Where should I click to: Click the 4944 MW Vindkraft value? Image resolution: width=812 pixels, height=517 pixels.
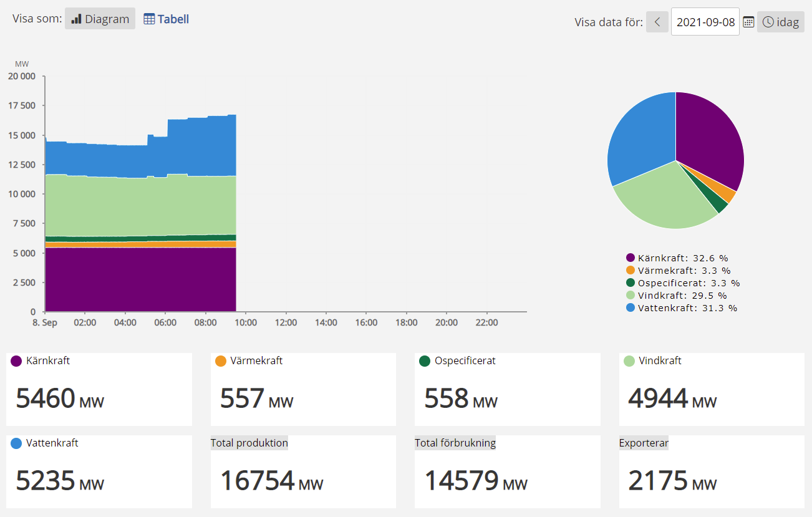coord(672,399)
